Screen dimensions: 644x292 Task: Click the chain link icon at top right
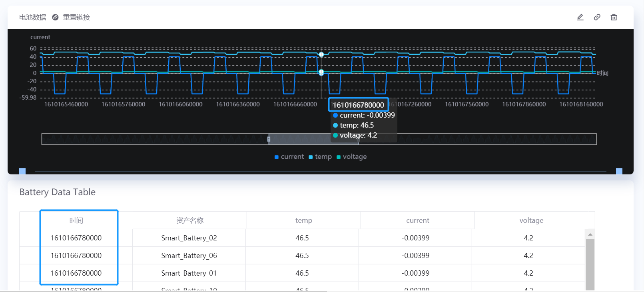[x=597, y=17]
